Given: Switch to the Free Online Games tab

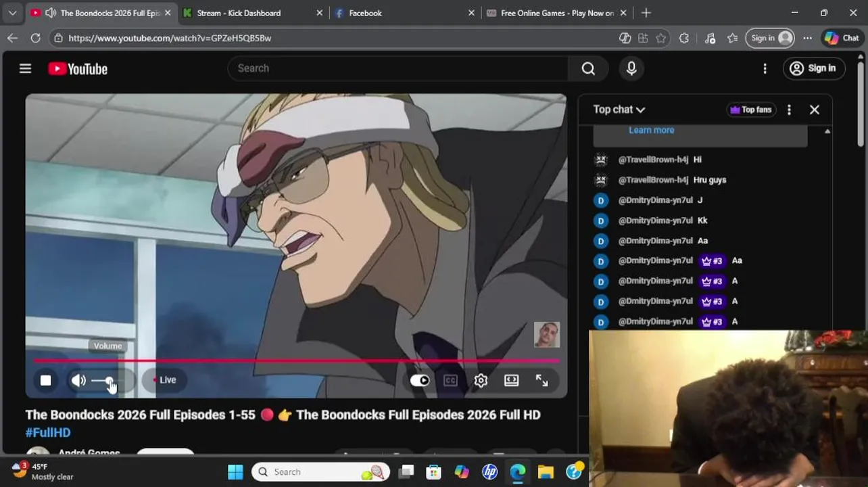Looking at the screenshot, I should tap(556, 13).
